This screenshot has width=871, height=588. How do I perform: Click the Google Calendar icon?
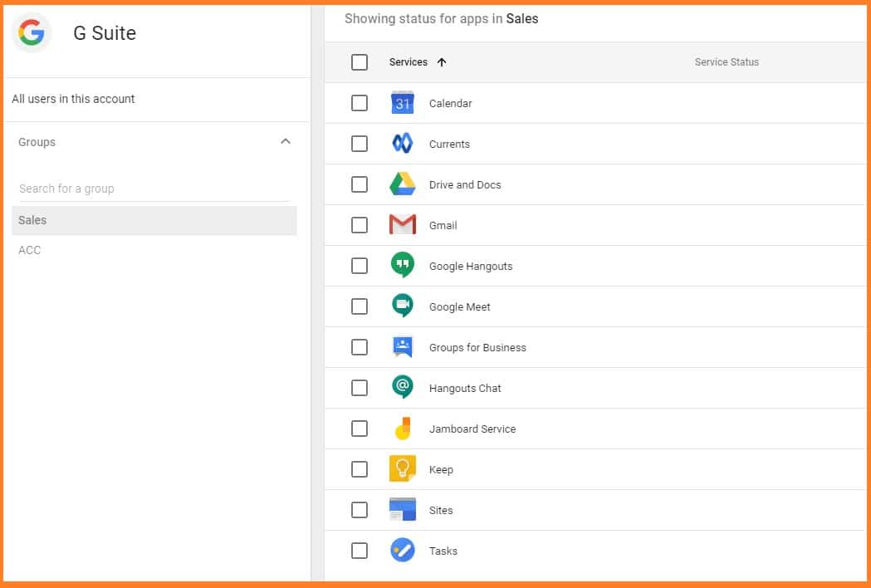click(403, 103)
